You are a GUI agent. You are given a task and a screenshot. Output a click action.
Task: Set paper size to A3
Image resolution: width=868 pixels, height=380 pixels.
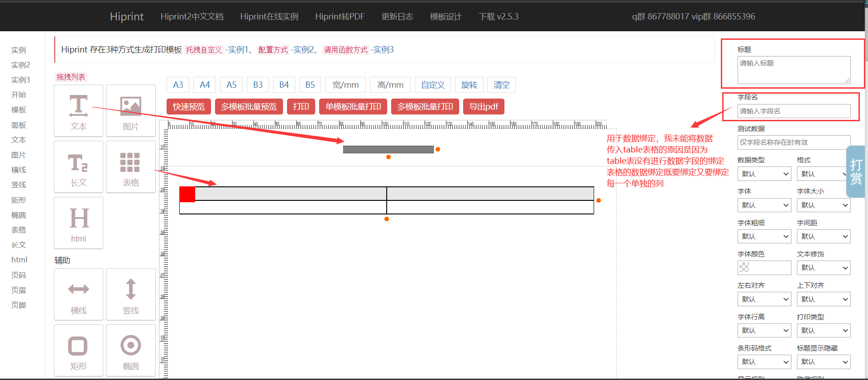click(178, 85)
